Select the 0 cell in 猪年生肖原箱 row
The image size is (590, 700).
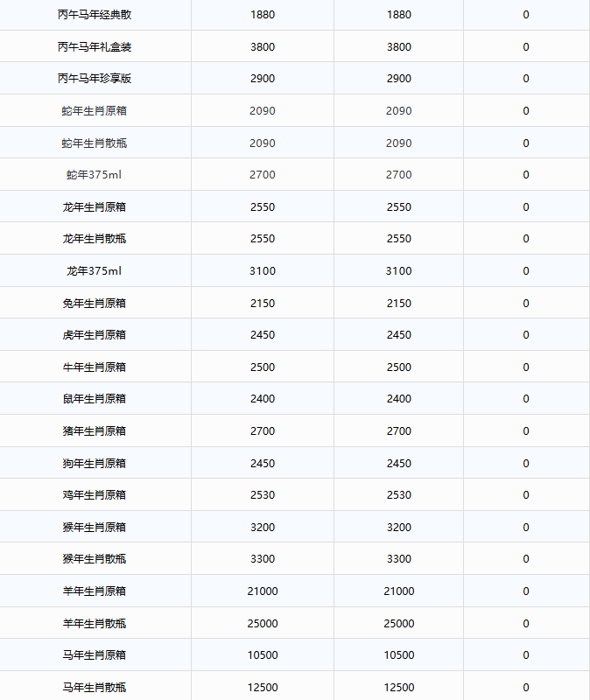[526, 431]
